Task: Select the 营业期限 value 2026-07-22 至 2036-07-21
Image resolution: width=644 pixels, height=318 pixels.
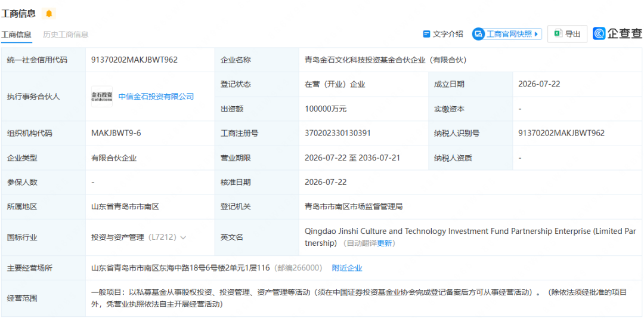Action: click(x=352, y=158)
